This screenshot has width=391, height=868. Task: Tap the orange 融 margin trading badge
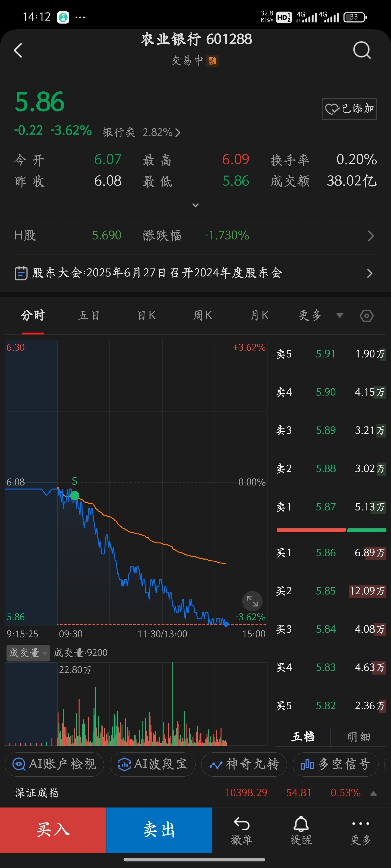[212, 61]
